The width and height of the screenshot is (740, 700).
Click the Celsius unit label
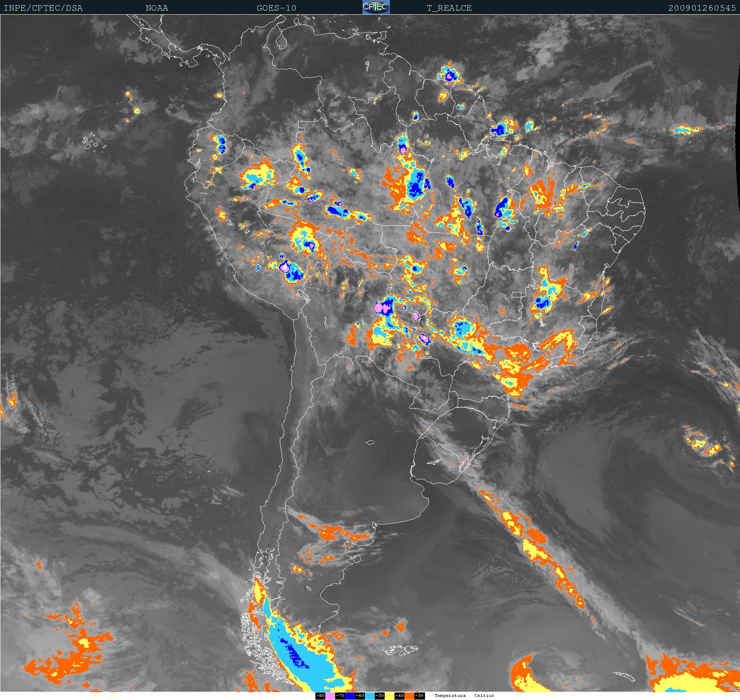click(x=484, y=695)
